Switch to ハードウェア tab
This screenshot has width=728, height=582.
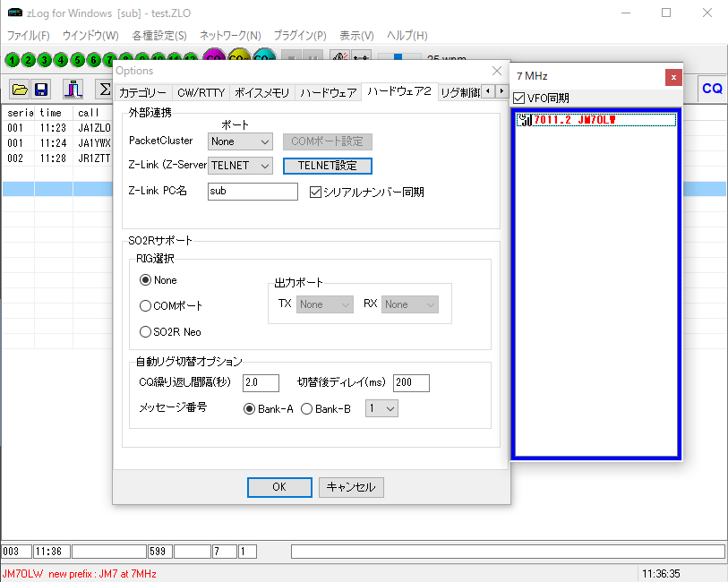[329, 92]
